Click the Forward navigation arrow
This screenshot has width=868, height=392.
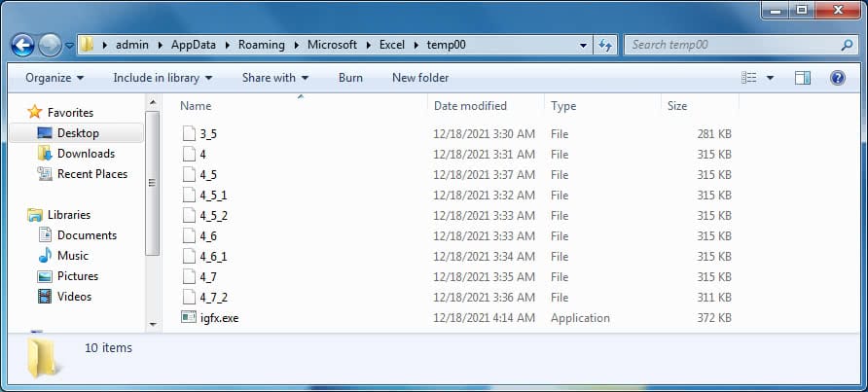pos(50,45)
